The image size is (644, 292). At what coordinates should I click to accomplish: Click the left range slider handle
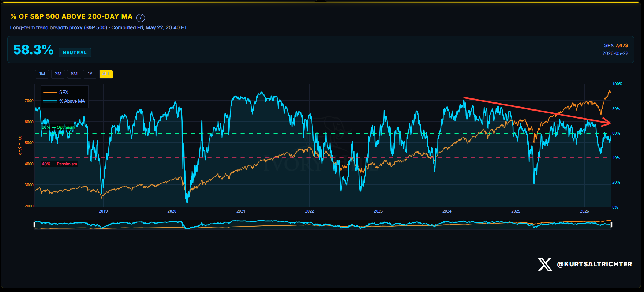tap(35, 225)
